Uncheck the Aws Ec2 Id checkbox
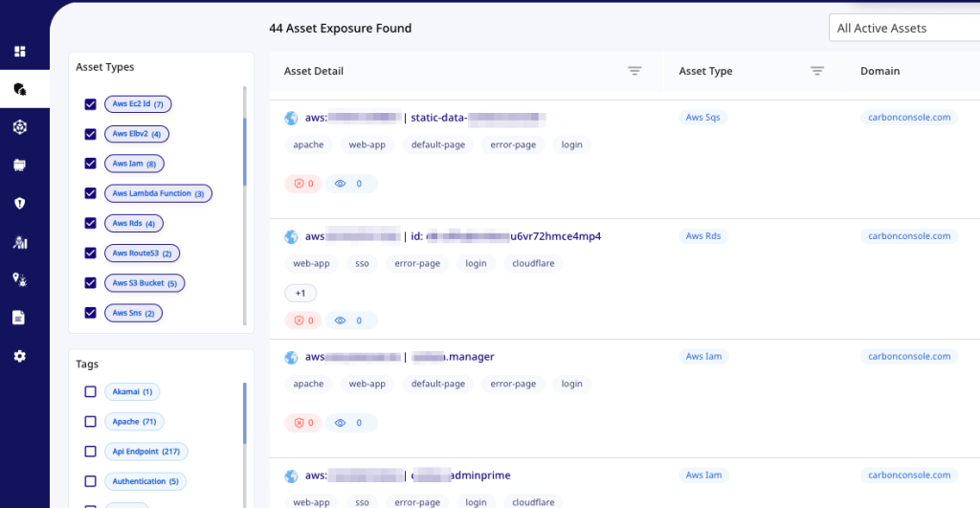Image resolution: width=980 pixels, height=508 pixels. pyautogui.click(x=91, y=104)
